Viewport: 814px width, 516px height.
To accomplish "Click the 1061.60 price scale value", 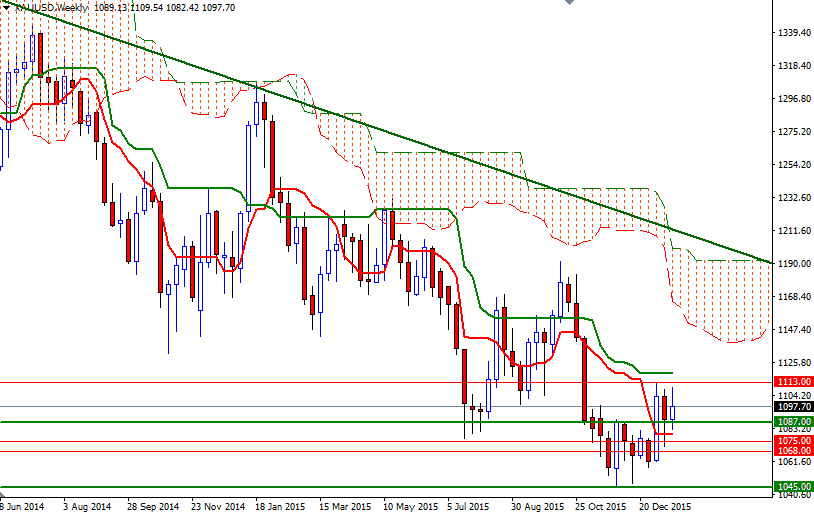I will [794, 461].
